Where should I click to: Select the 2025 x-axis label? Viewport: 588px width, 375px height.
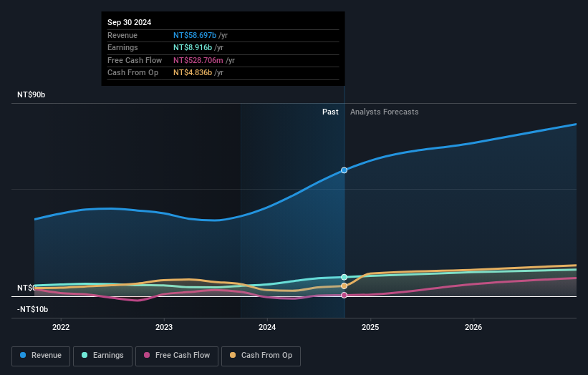[370, 327]
